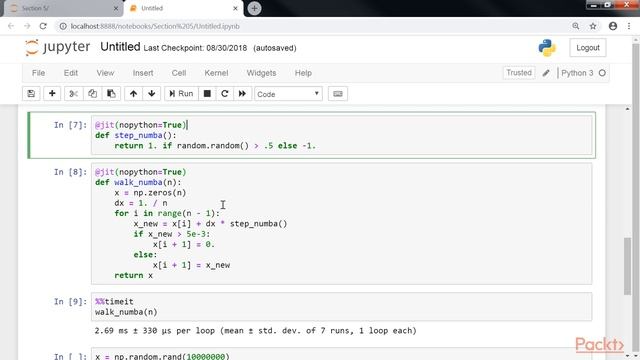The height and width of the screenshot is (360, 640).
Task: Interrupt the kernel with the stop icon
Action: click(207, 94)
